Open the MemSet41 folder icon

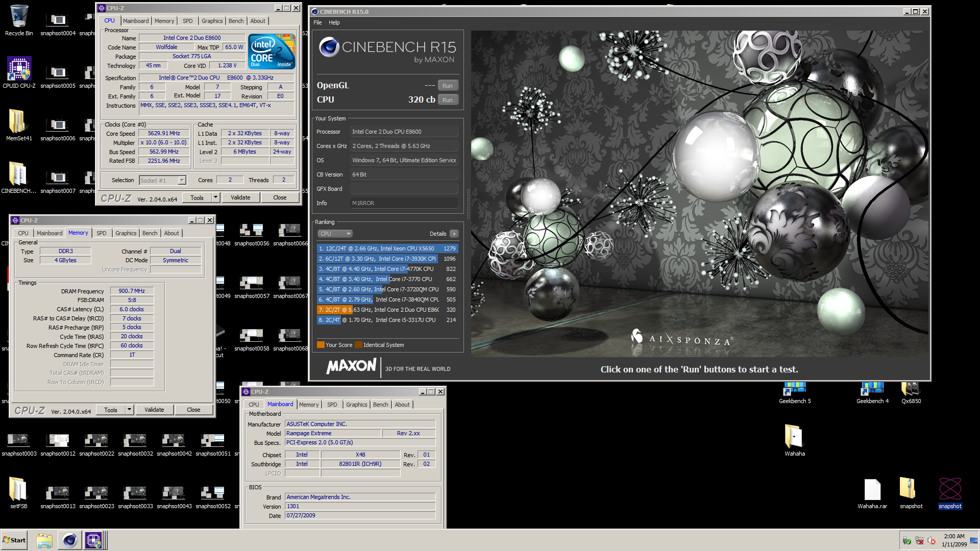(19, 126)
